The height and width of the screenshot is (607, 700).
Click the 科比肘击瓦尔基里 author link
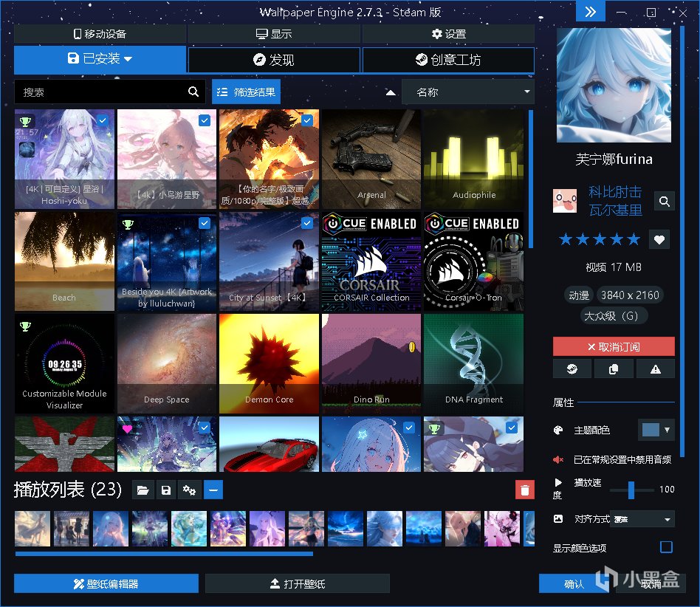615,201
